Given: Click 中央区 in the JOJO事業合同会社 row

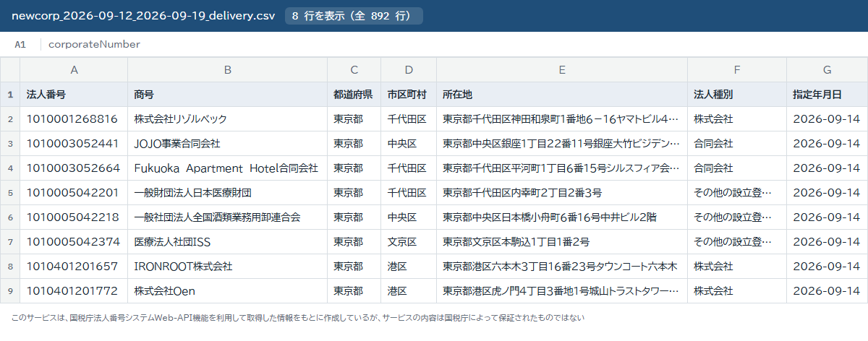Looking at the screenshot, I should (409, 144).
